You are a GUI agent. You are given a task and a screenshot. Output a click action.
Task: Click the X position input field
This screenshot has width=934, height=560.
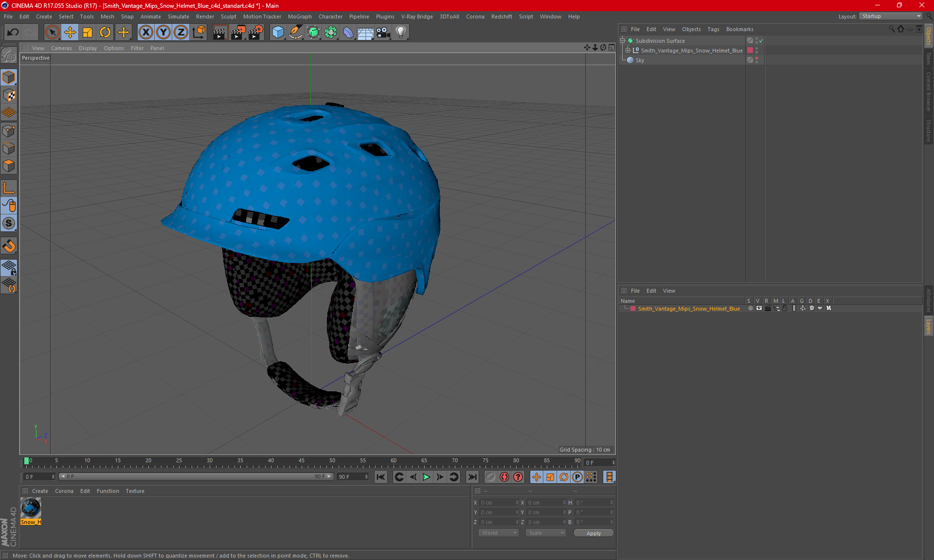pyautogui.click(x=500, y=503)
